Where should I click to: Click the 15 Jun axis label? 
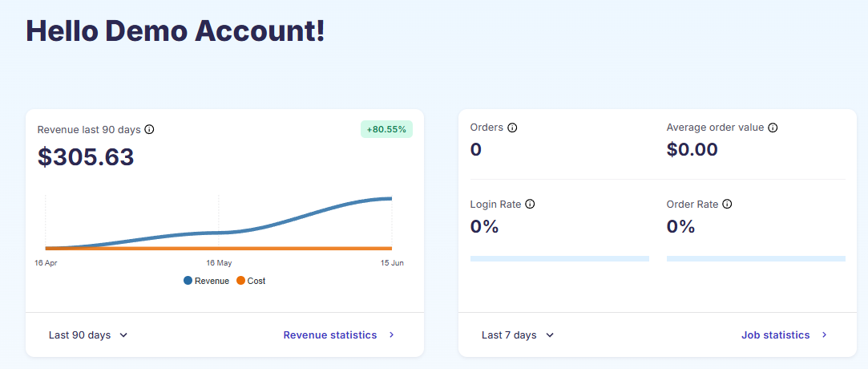pos(392,263)
